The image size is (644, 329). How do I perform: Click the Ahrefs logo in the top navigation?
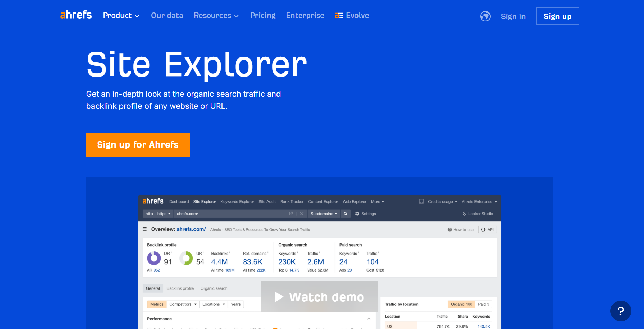point(76,15)
